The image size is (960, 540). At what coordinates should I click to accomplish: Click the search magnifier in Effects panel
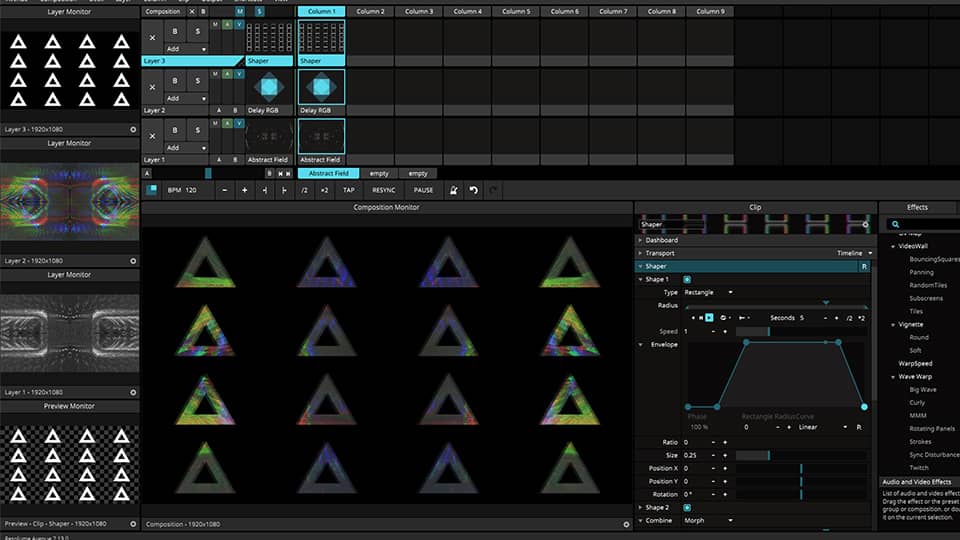(895, 225)
